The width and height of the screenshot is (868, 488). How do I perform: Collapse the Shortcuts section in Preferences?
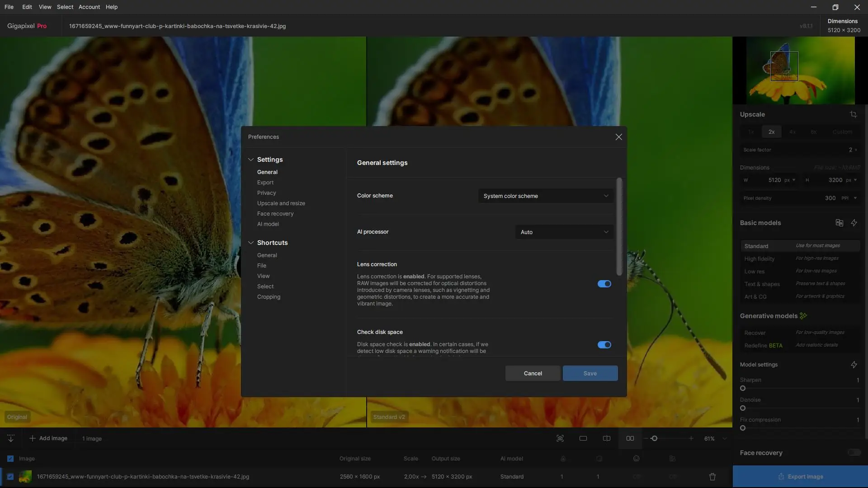click(x=251, y=243)
